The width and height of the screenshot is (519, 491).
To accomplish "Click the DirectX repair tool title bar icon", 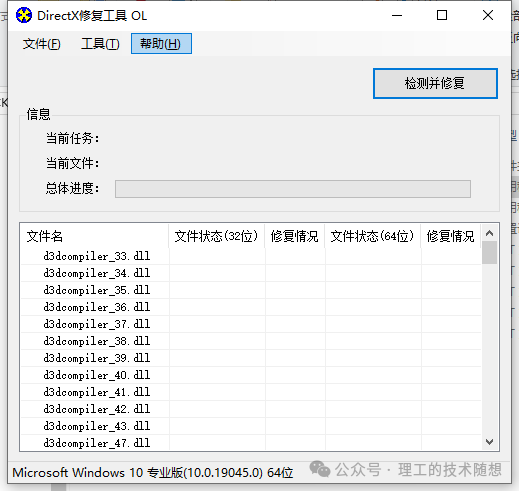I will click(24, 15).
